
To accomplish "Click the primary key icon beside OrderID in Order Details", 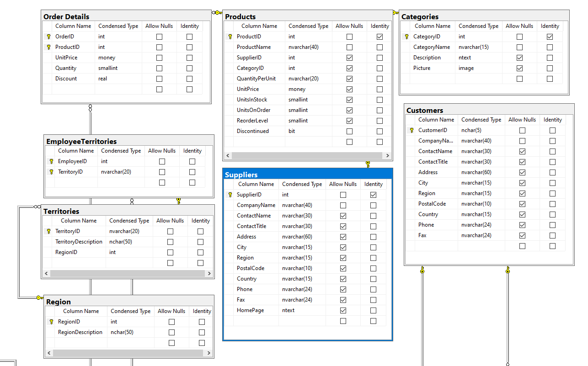I will (x=48, y=36).
